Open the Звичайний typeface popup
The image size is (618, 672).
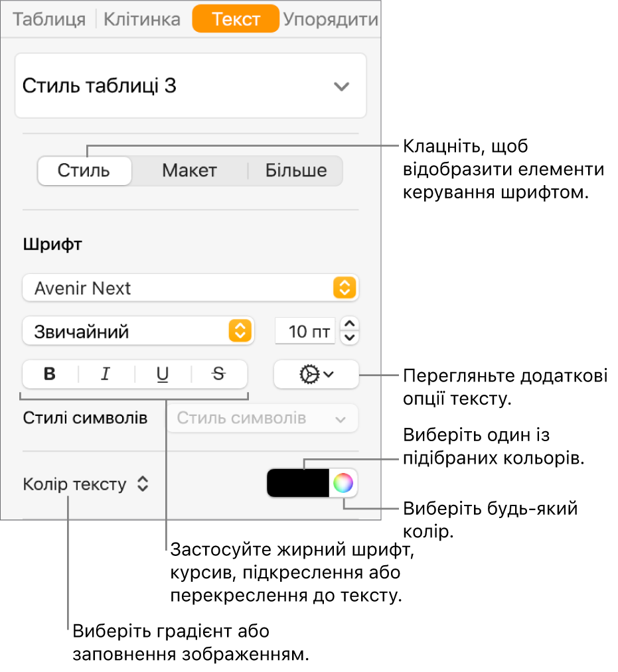pos(138,331)
